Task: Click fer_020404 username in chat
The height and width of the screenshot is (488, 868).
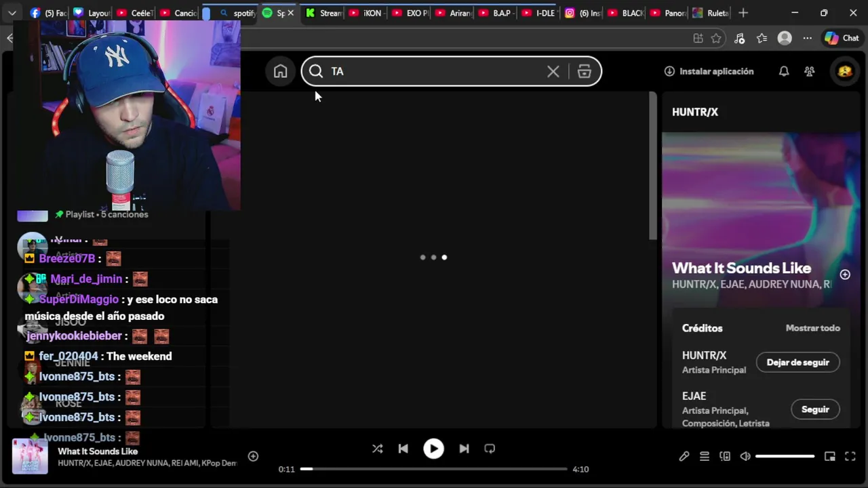Action: (x=68, y=357)
